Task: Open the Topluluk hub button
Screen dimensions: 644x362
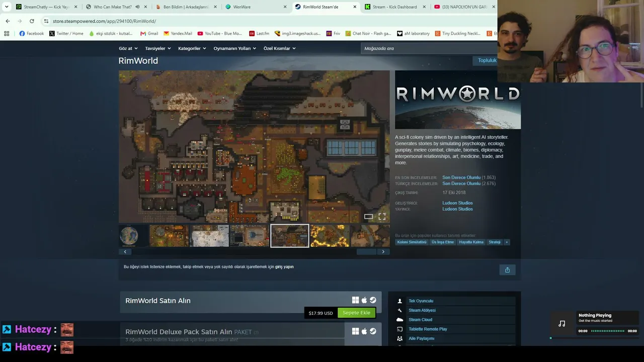Action: pos(487,60)
